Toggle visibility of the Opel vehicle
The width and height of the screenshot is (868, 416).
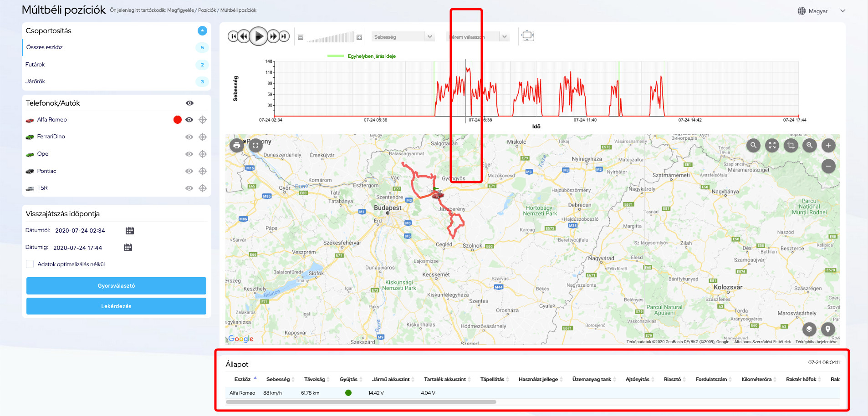(x=189, y=154)
